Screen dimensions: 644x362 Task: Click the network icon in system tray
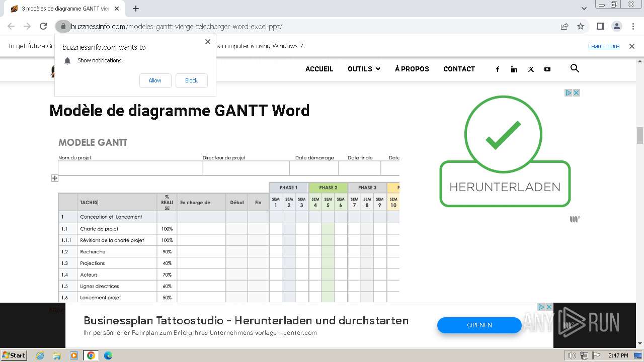click(x=584, y=355)
